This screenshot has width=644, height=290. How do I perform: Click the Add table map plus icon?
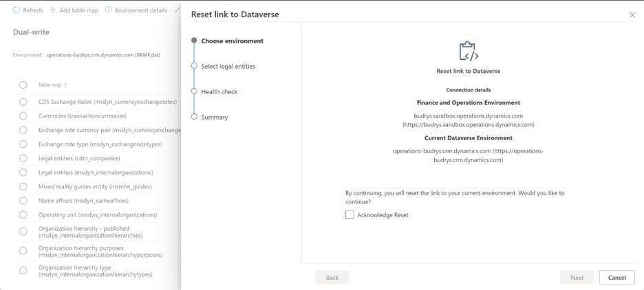[x=52, y=10]
